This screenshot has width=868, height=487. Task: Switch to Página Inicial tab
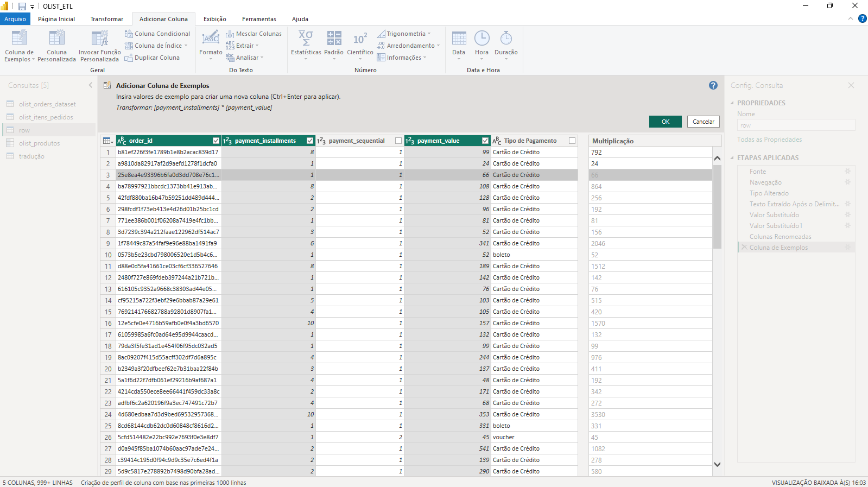56,19
